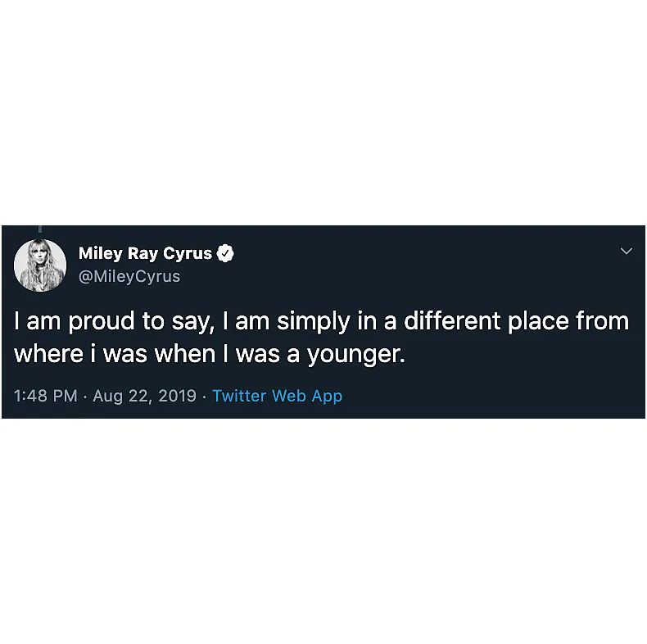The width and height of the screenshot is (647, 644).
Task: Open the Twitter Web App source link
Action: [277, 396]
